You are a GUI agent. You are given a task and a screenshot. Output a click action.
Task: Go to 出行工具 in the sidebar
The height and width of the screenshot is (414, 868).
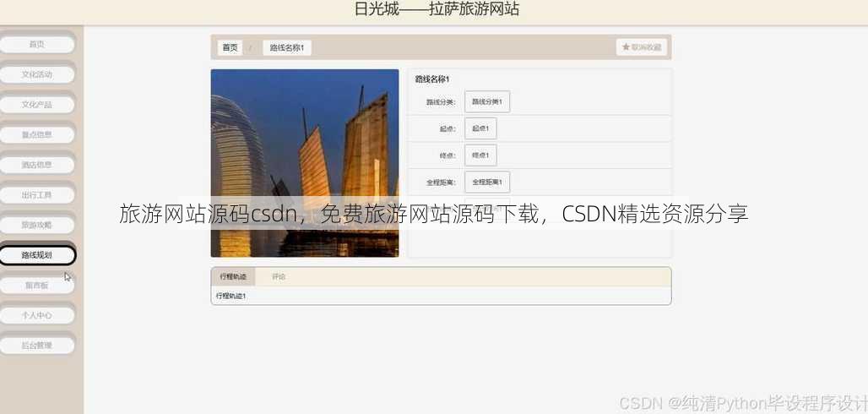click(x=36, y=194)
